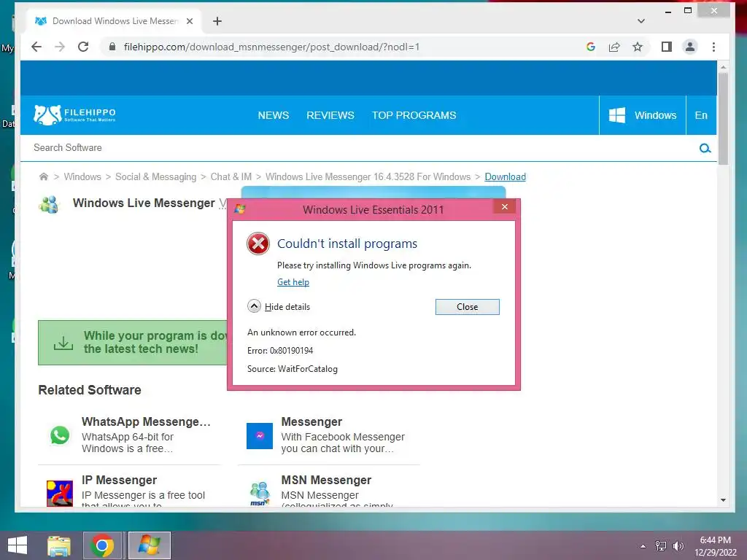
Task: Click the Related Software heading
Action: point(90,390)
